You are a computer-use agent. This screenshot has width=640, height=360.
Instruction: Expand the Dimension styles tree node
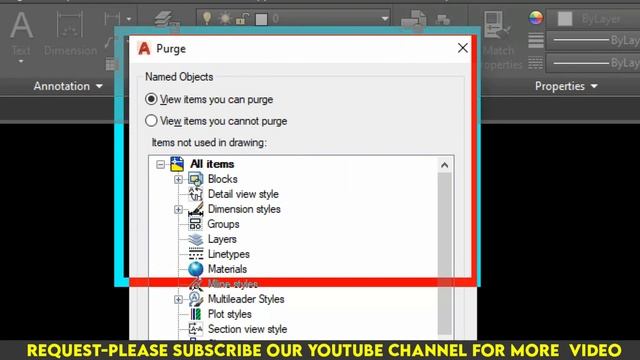coord(178,209)
